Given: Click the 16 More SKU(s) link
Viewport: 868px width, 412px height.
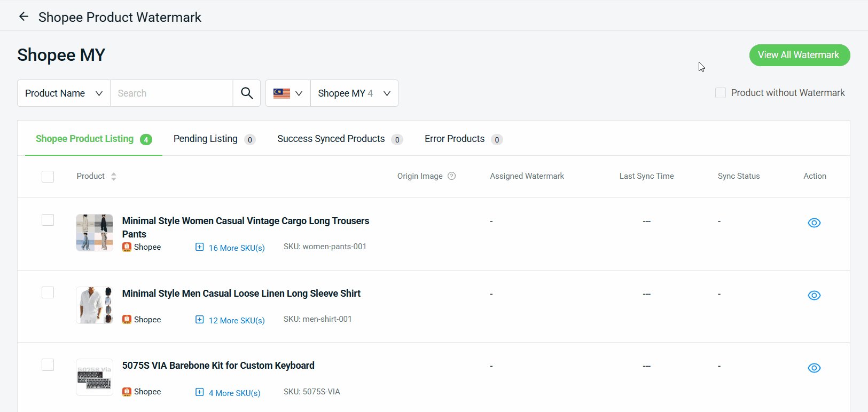Looking at the screenshot, I should (x=237, y=248).
